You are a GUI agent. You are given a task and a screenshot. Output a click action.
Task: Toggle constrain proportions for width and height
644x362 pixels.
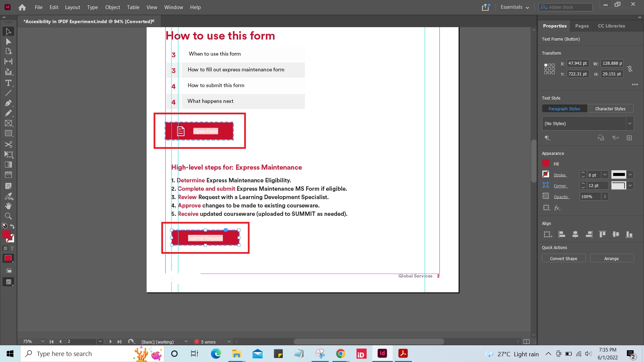(630, 69)
